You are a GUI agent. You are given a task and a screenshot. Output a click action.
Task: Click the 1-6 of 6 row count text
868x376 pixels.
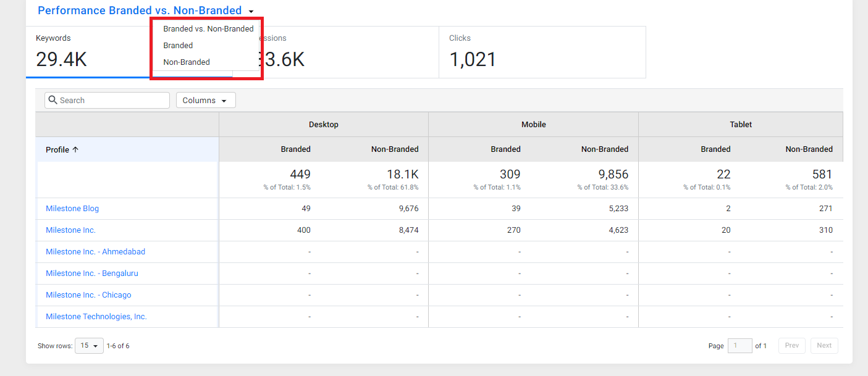coord(118,346)
